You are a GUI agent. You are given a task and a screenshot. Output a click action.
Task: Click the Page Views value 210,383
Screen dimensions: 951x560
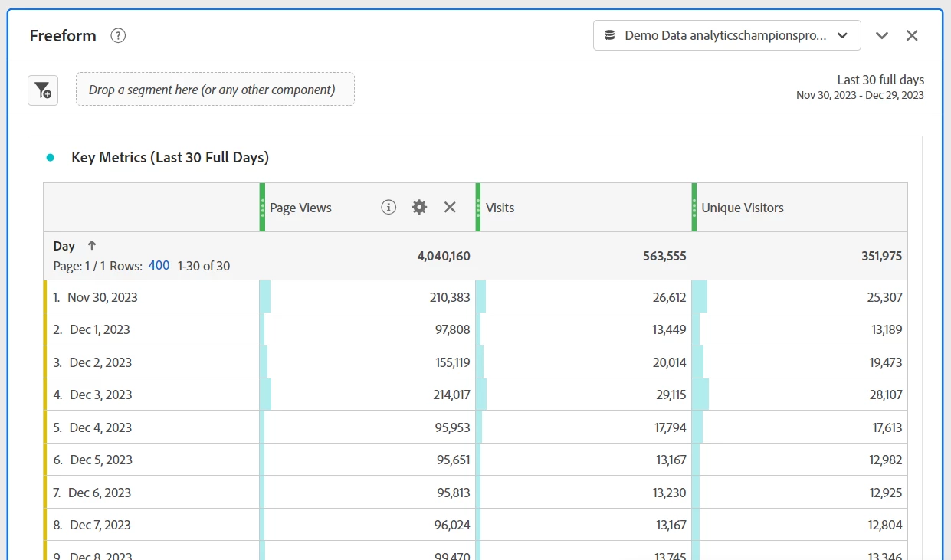tap(450, 297)
